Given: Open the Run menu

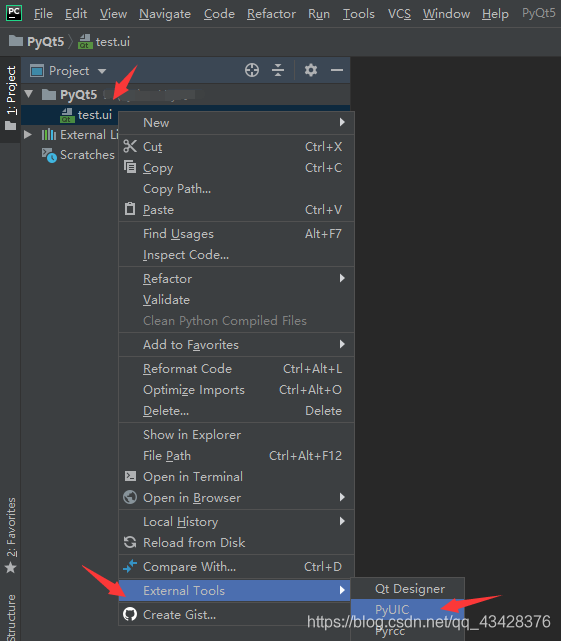Looking at the screenshot, I should (319, 14).
